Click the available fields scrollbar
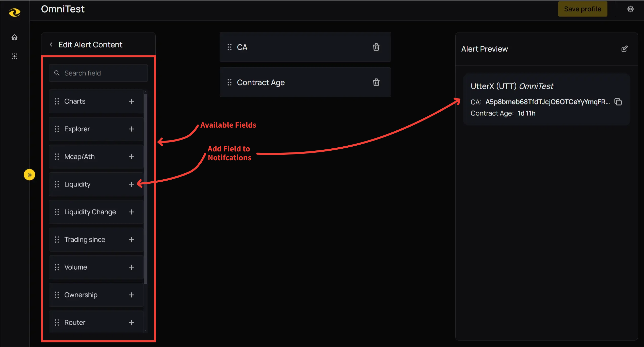The height and width of the screenshot is (347, 644). click(146, 189)
